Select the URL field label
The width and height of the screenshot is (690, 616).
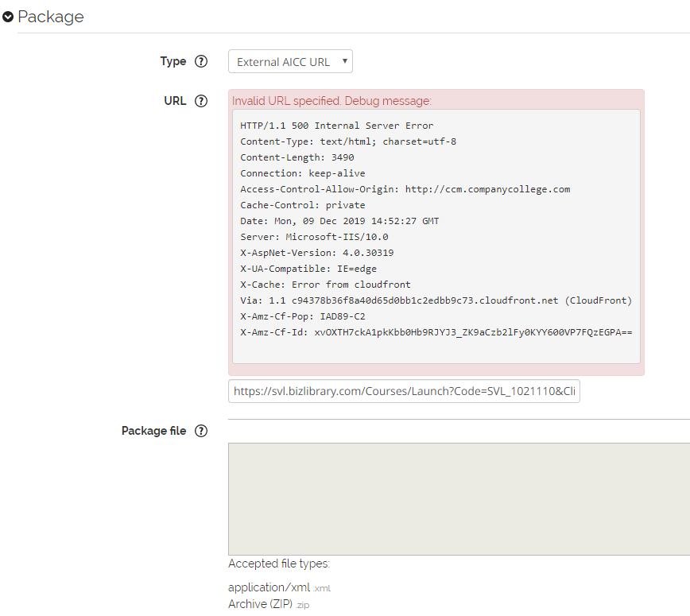coord(175,101)
